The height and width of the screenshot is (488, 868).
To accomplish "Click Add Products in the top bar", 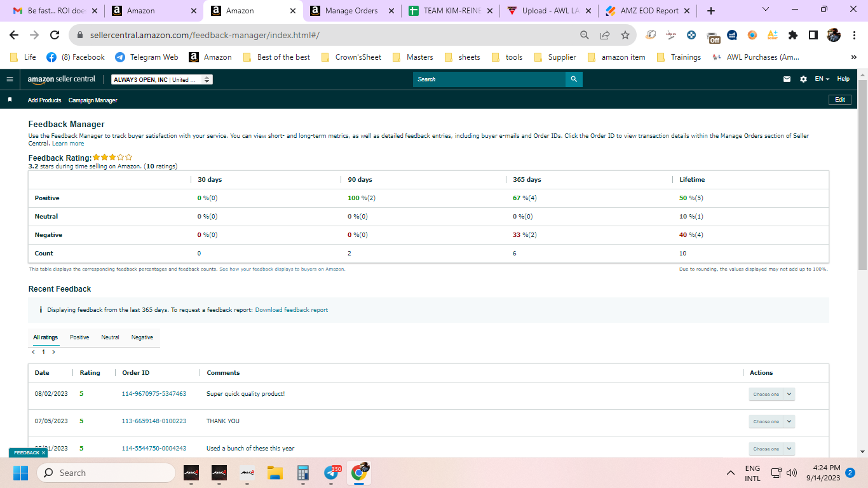I will (x=44, y=100).
